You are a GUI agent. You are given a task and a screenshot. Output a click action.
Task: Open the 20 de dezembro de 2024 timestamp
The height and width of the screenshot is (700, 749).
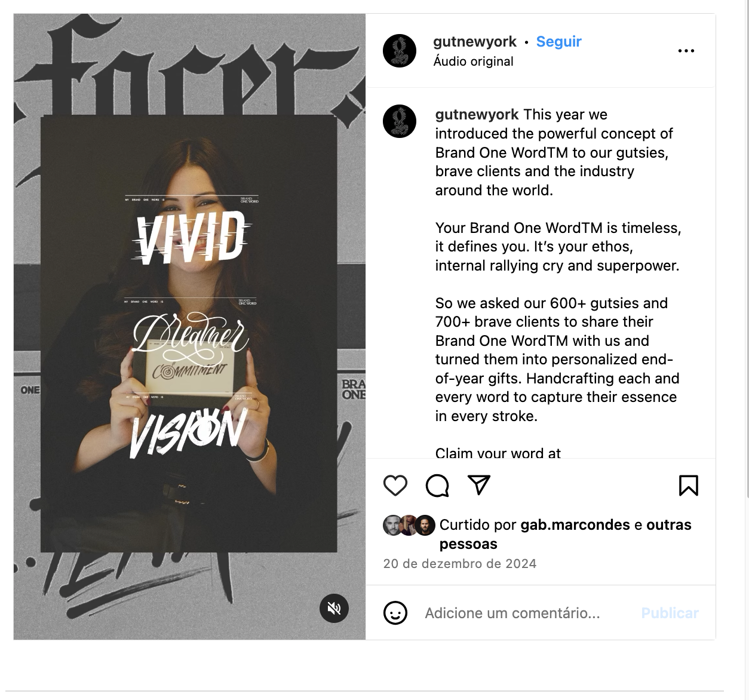460,563
